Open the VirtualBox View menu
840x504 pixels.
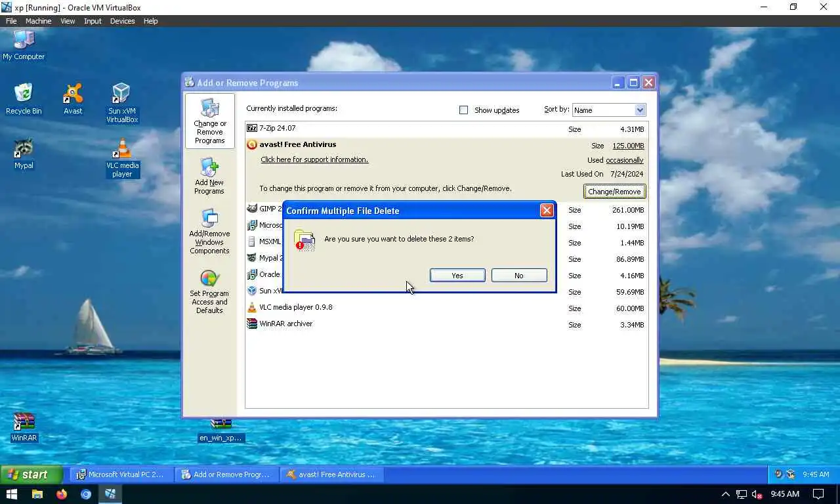point(68,21)
